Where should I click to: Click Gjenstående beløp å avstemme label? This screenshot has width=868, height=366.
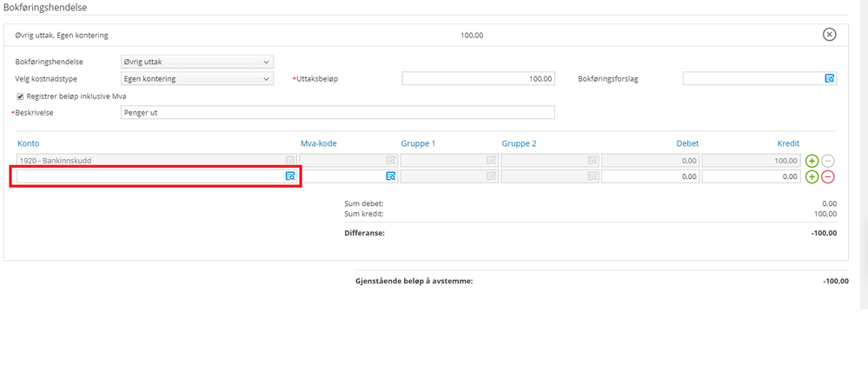[x=414, y=282]
